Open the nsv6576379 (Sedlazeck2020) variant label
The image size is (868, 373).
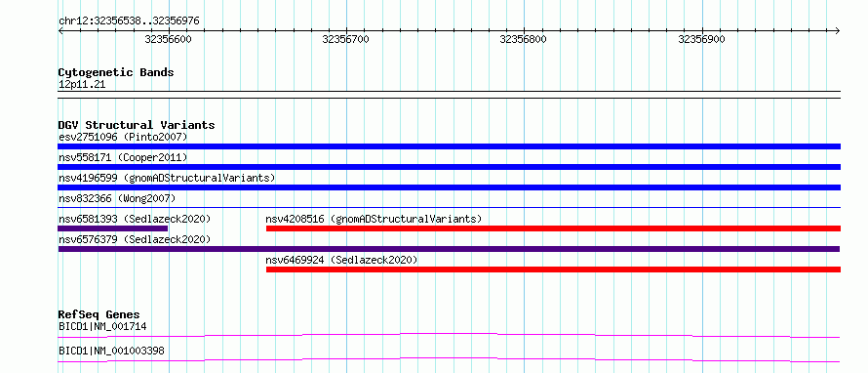[x=135, y=239]
